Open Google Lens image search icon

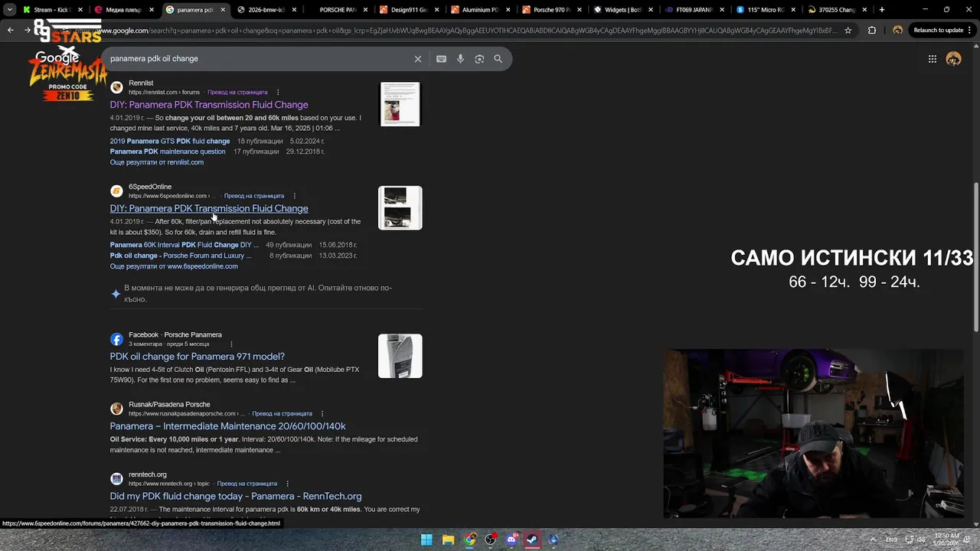tap(479, 59)
